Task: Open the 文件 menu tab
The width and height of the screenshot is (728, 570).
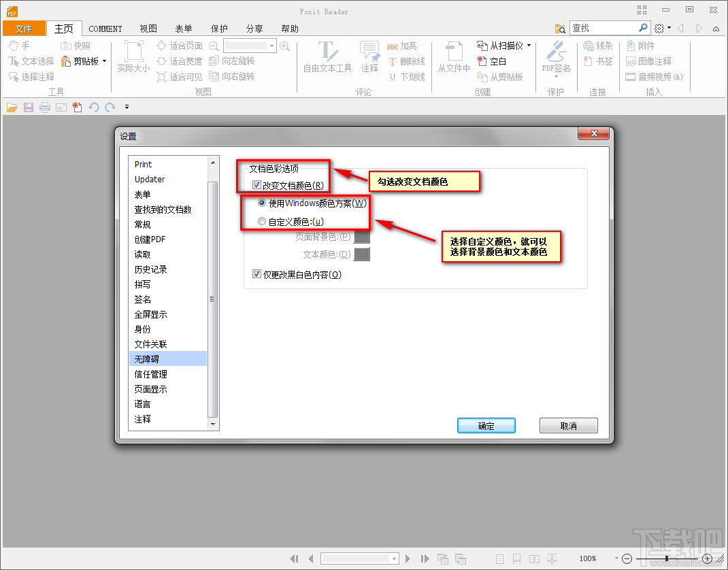Action: coord(24,29)
